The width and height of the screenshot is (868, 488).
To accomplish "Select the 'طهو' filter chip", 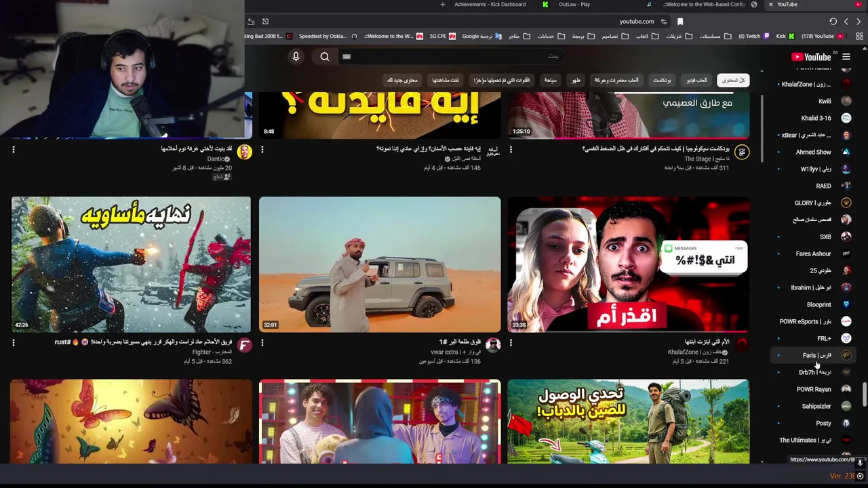I will 576,80.
